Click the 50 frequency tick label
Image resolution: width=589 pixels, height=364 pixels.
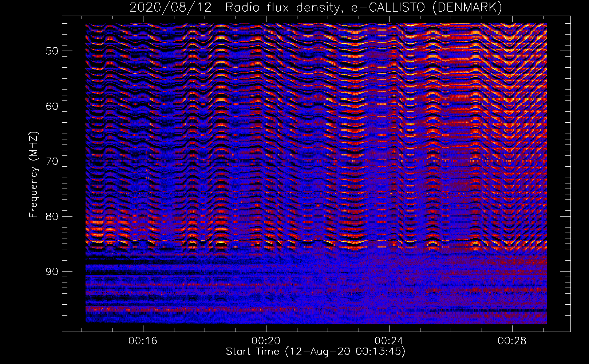[52, 51]
